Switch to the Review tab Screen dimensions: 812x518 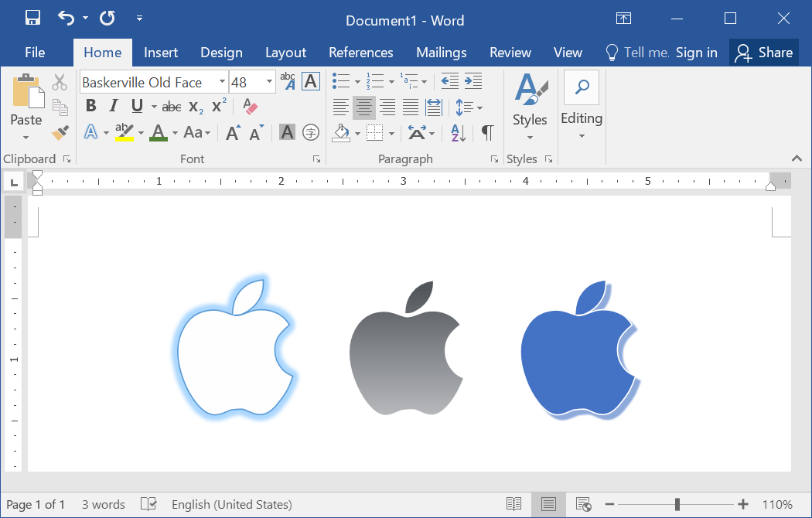510,53
